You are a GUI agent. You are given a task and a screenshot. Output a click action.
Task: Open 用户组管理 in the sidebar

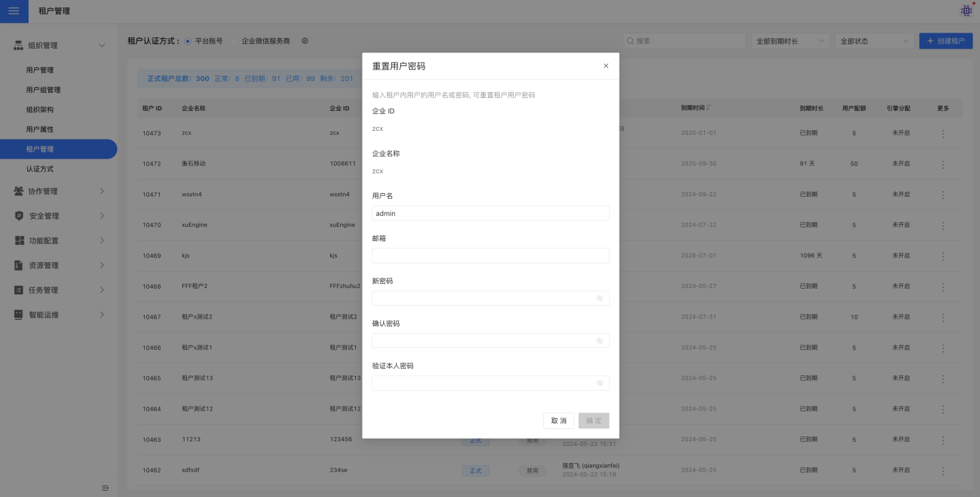[x=44, y=90]
